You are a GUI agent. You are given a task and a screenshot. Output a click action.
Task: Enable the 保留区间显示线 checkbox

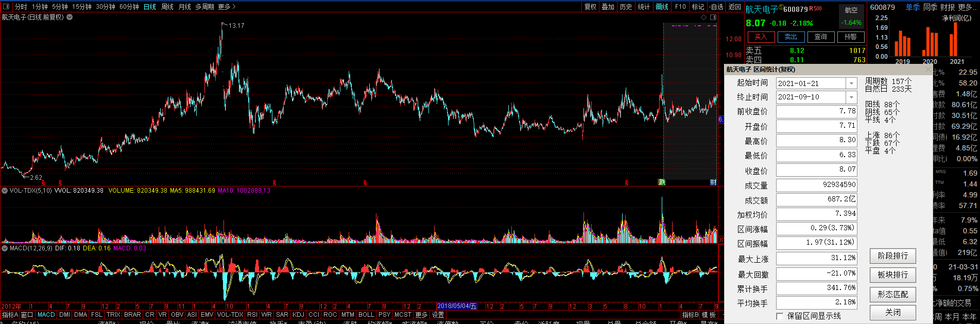[780, 316]
